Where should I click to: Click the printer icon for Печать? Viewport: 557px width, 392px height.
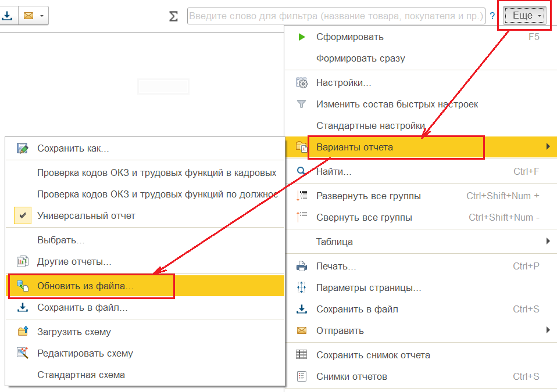[301, 267]
